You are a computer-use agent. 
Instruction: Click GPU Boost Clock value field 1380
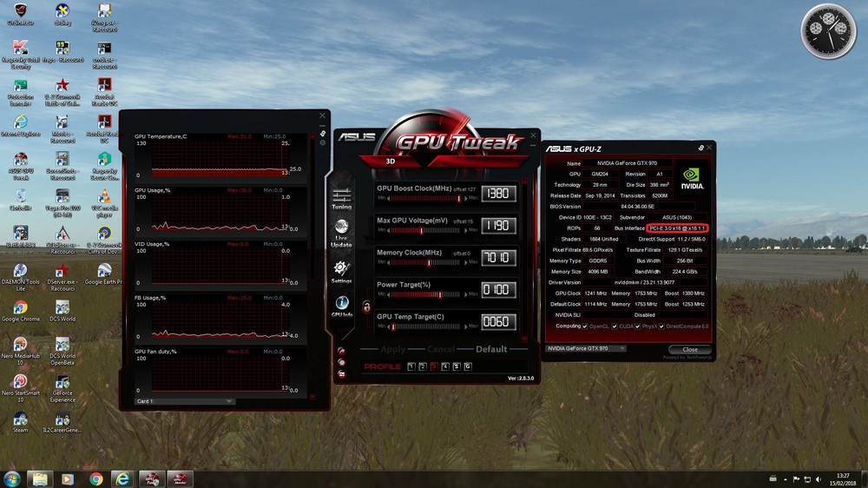pos(499,194)
